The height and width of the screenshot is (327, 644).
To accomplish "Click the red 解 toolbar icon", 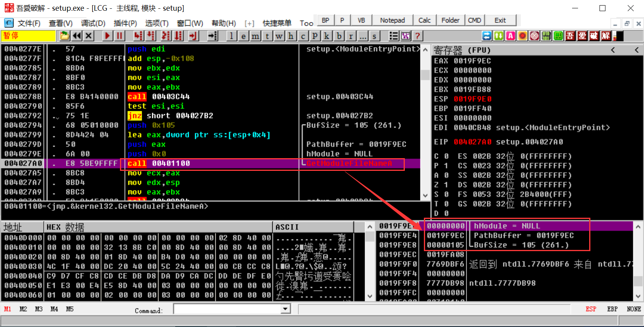I will click(606, 36).
